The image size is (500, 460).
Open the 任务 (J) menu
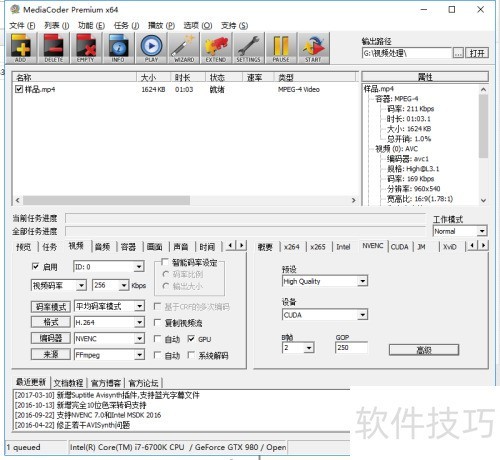tap(126, 25)
